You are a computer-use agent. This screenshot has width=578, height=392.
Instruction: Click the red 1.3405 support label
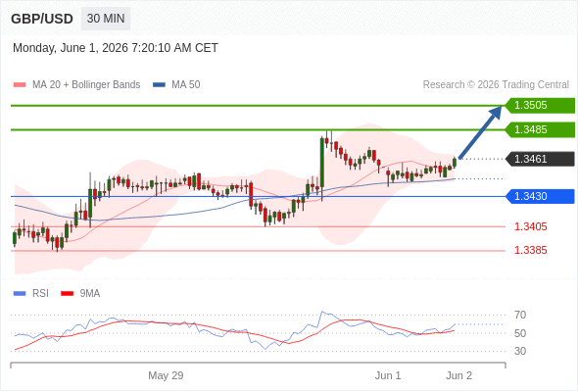click(530, 226)
